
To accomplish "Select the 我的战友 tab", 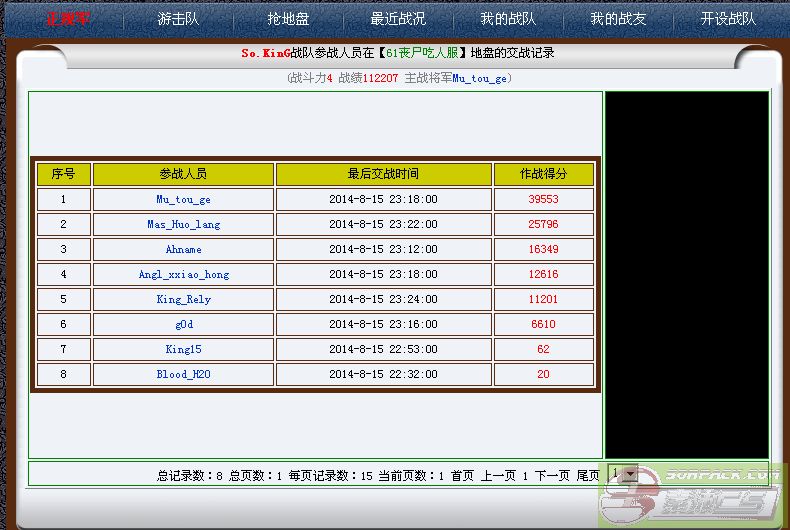I will (x=617, y=19).
